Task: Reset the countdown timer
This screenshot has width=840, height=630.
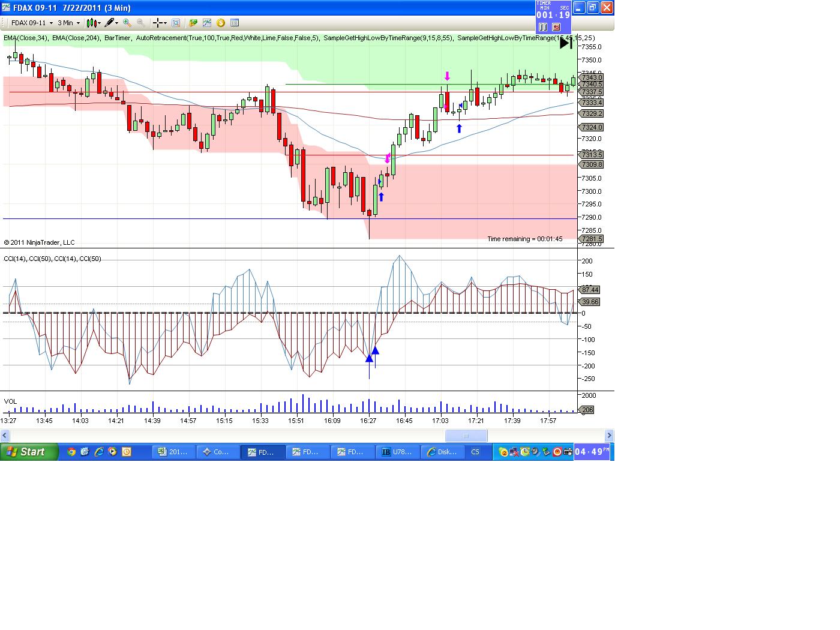Action: pos(556,27)
